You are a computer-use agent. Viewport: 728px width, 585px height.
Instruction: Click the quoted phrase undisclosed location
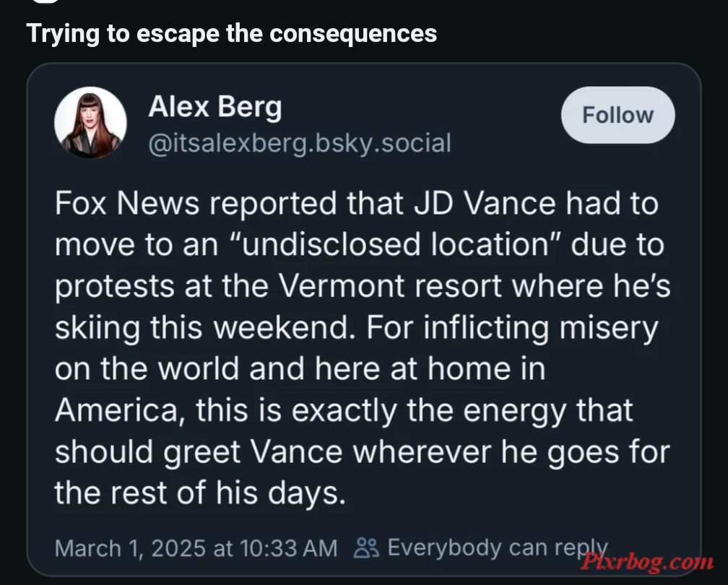[x=396, y=244]
